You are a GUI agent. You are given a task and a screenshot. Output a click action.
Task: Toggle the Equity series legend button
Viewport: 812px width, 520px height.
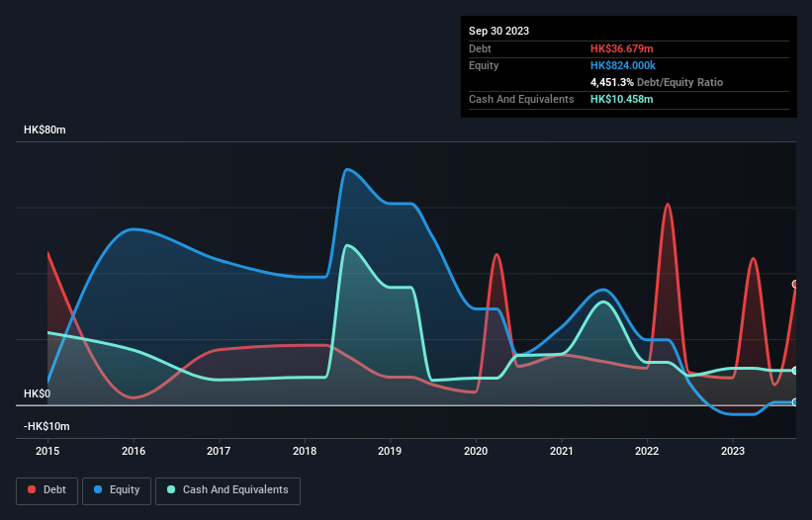(x=117, y=490)
